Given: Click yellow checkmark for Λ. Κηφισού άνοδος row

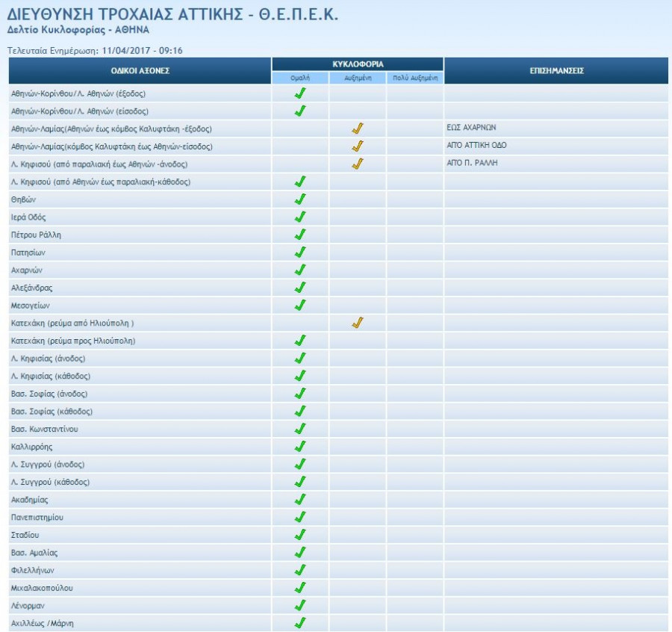Looking at the screenshot, I should click(358, 164).
